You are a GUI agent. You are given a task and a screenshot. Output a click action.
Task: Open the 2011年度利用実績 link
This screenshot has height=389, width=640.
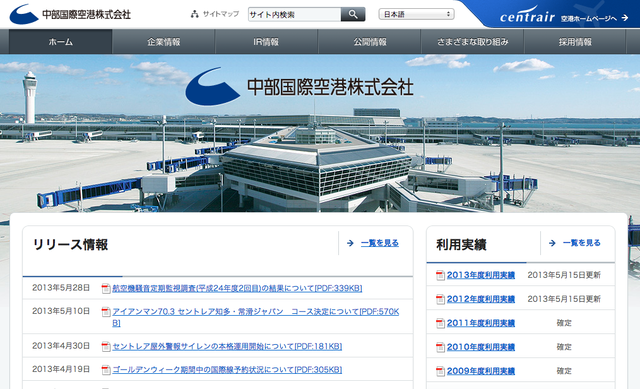[481, 323]
